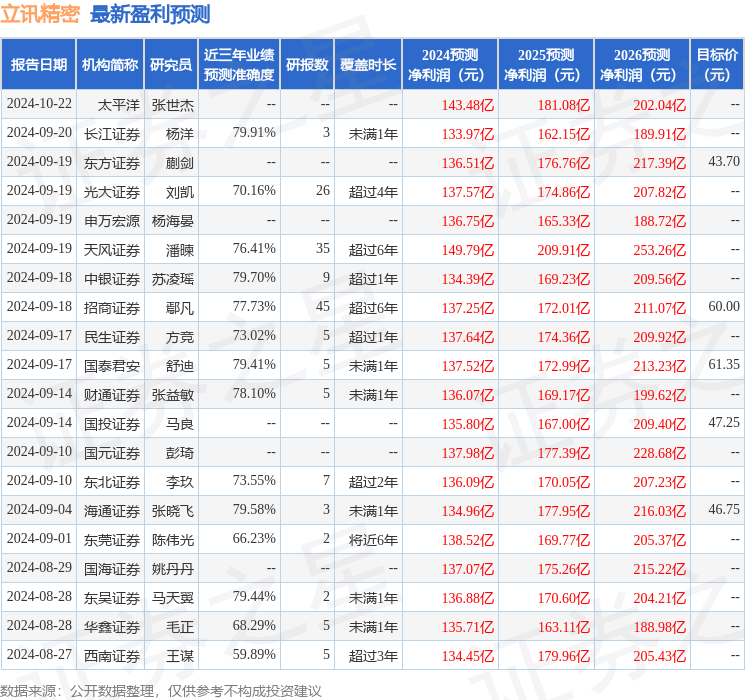Click the 最新盈利预测 title text
745x700 pixels.
point(150,14)
